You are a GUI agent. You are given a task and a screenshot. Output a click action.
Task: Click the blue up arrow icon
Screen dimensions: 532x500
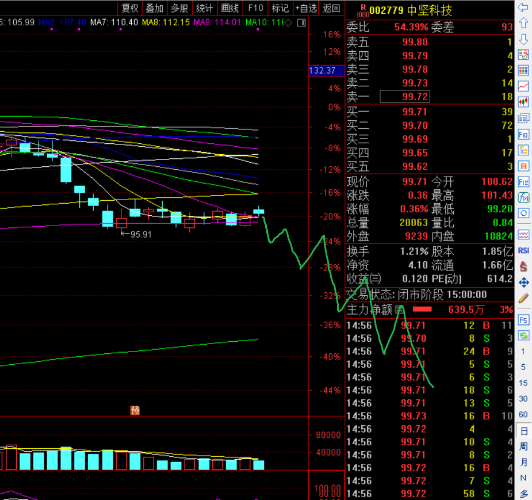(523, 23)
